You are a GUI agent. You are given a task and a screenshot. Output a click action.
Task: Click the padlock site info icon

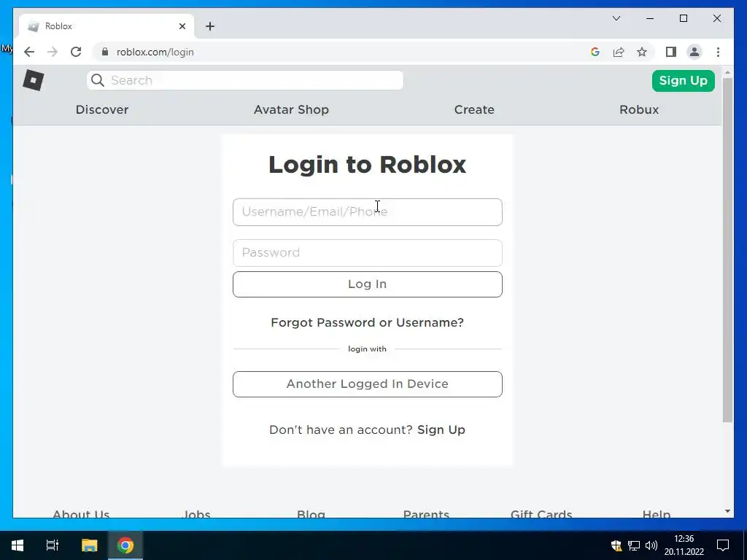(105, 52)
